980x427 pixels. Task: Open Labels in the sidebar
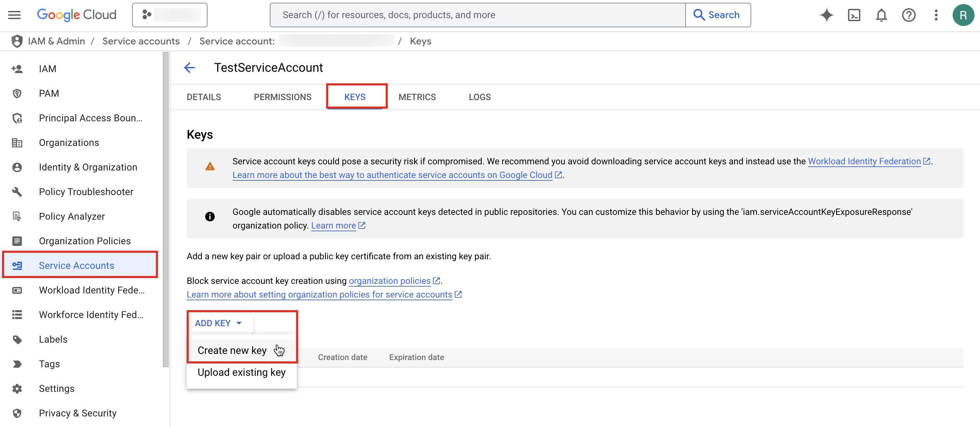tap(53, 340)
